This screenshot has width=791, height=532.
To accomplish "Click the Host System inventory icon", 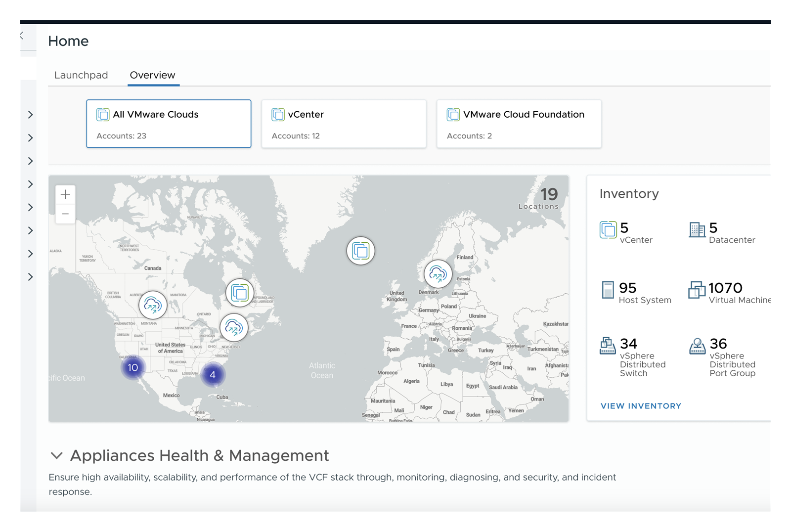I will (x=608, y=290).
